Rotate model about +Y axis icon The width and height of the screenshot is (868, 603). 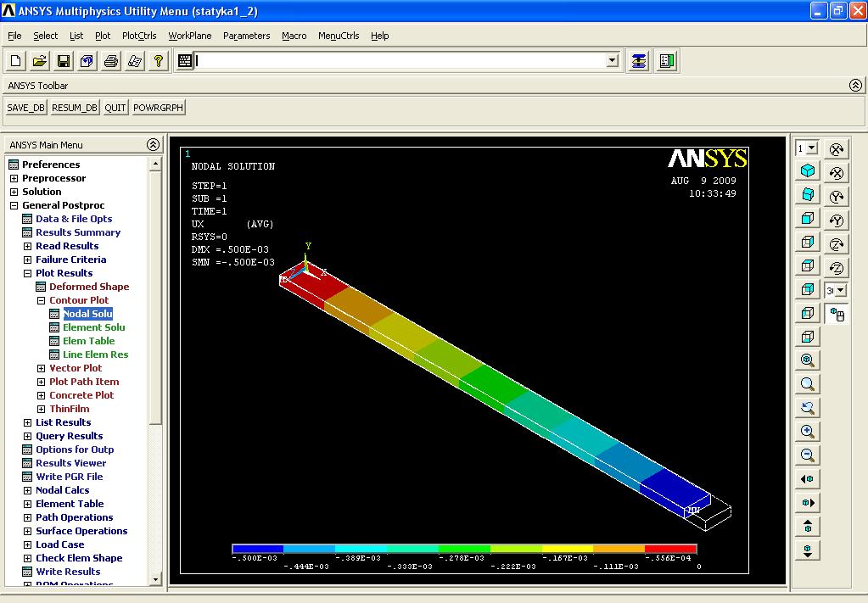pos(837,197)
